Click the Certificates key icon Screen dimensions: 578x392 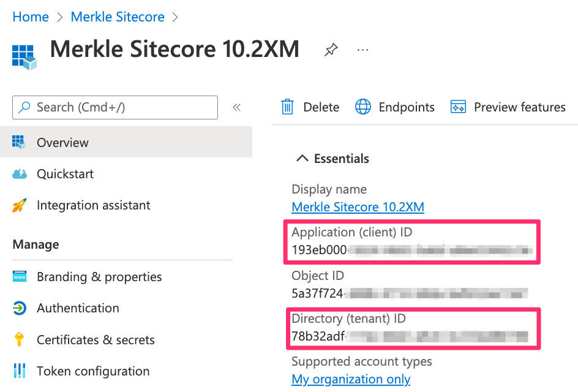coord(19,339)
